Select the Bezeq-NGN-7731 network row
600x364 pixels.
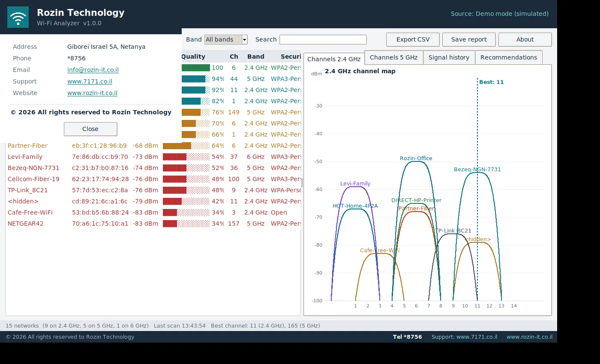[x=153, y=168]
